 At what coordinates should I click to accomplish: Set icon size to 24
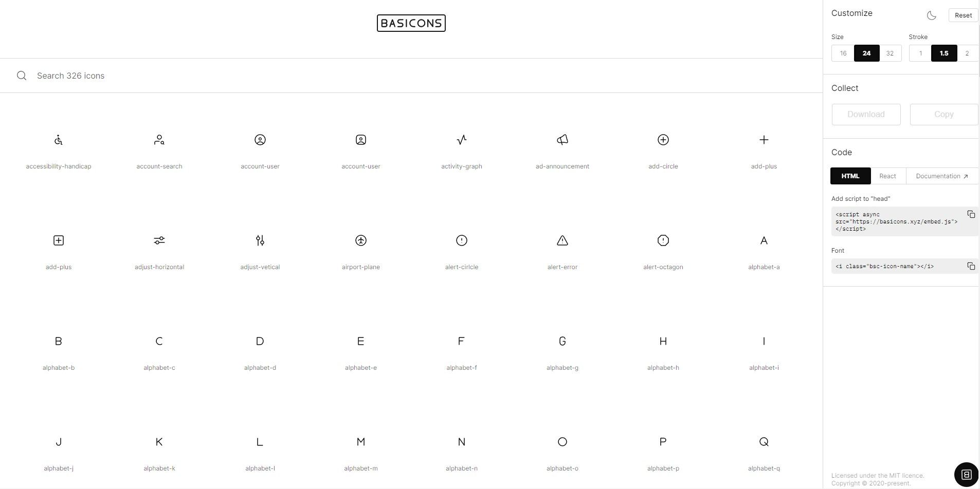click(866, 53)
